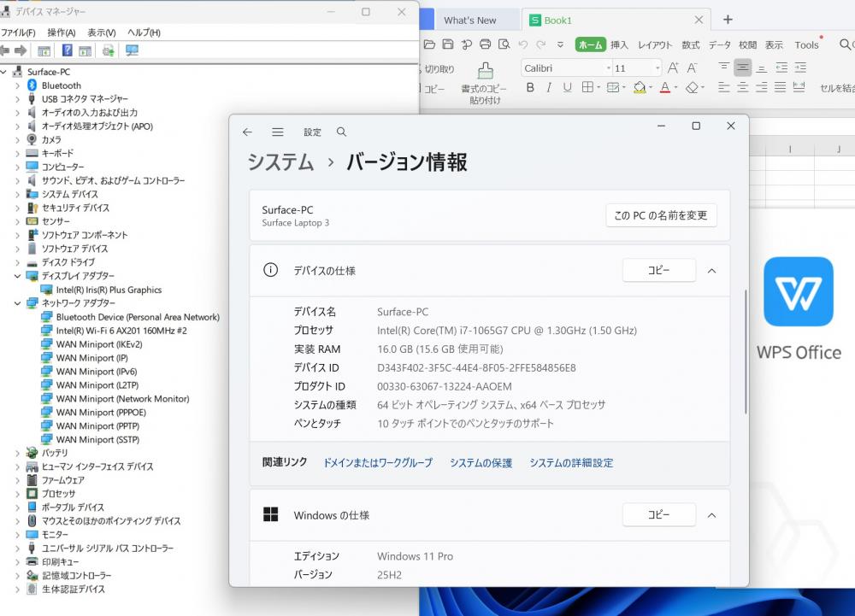Screen dimensions: 855x616
Task: Click the font color red A swatch
Action: (664, 87)
